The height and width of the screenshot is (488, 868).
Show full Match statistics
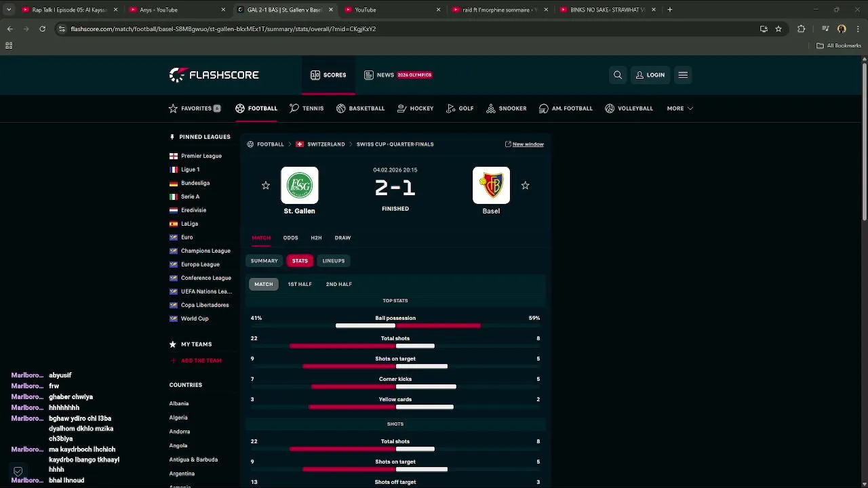pos(264,284)
